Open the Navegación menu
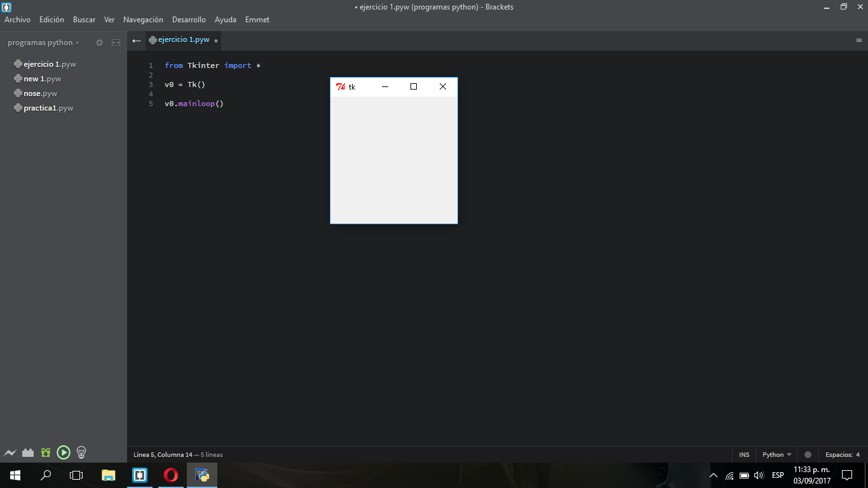868x488 pixels. 143,20
